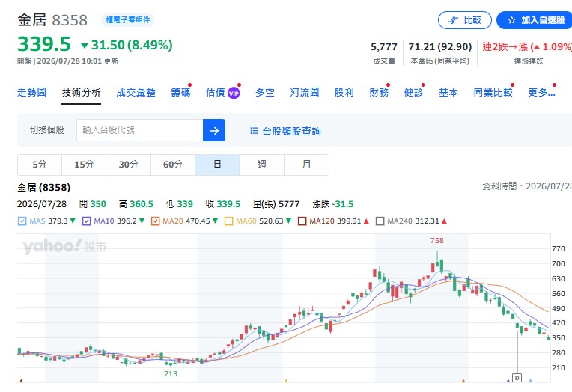Enable the MA120 checkbox
Image resolution: width=572 pixels, height=392 pixels.
[x=302, y=221]
